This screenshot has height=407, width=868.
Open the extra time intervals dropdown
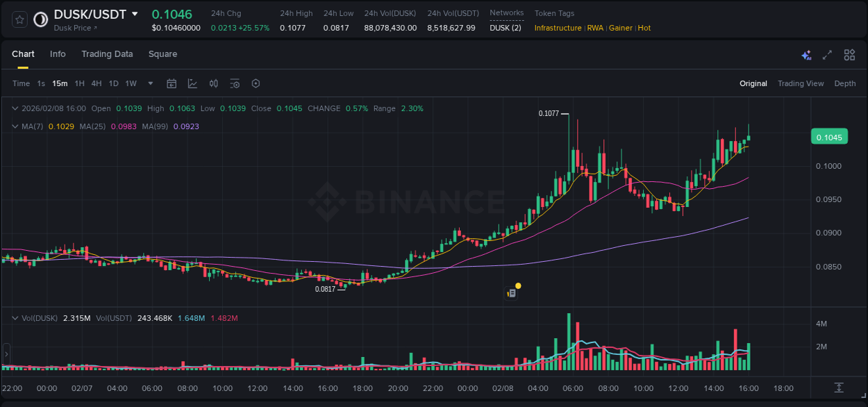tap(149, 83)
